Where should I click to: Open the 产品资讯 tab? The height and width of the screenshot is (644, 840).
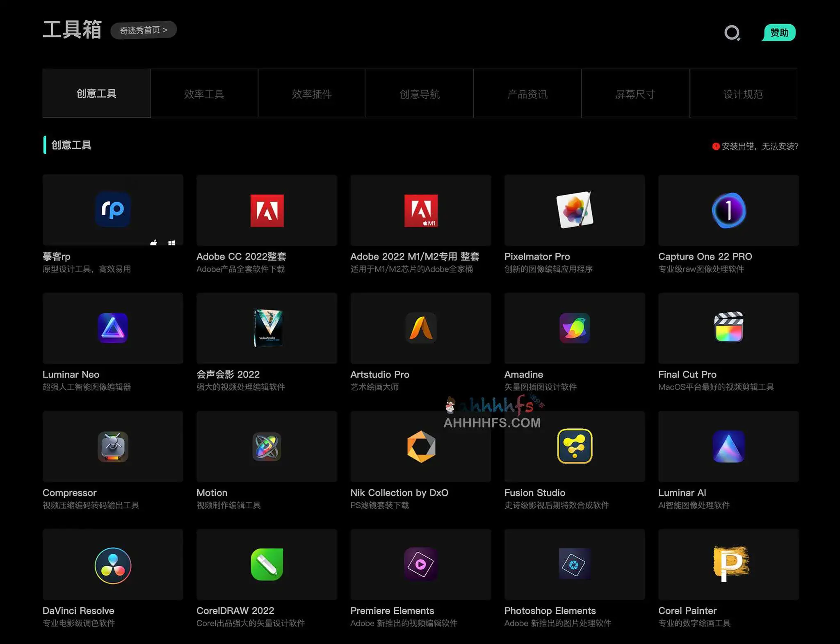tap(527, 94)
